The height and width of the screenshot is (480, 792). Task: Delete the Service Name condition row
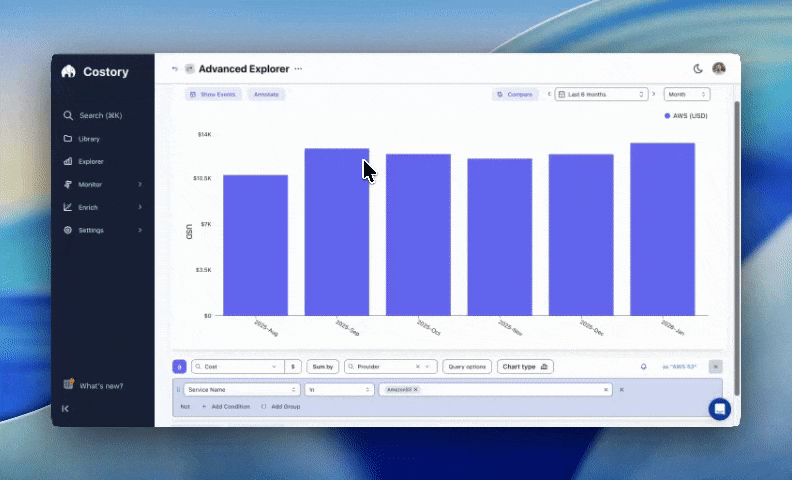622,390
